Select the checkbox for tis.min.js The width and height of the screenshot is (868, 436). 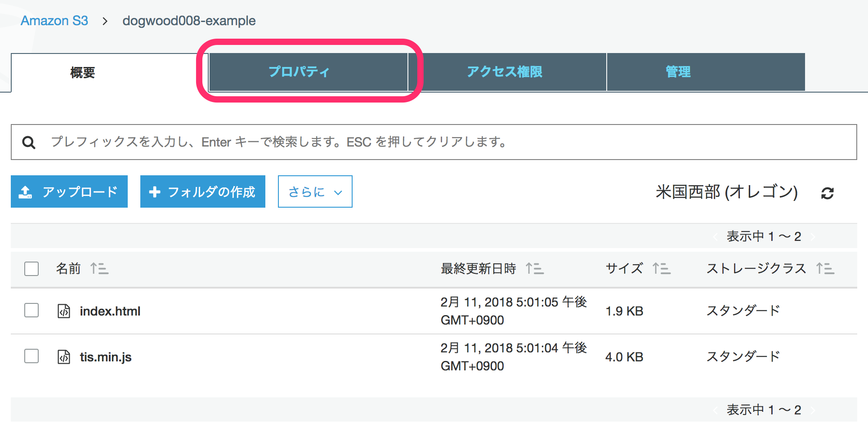[x=31, y=356]
